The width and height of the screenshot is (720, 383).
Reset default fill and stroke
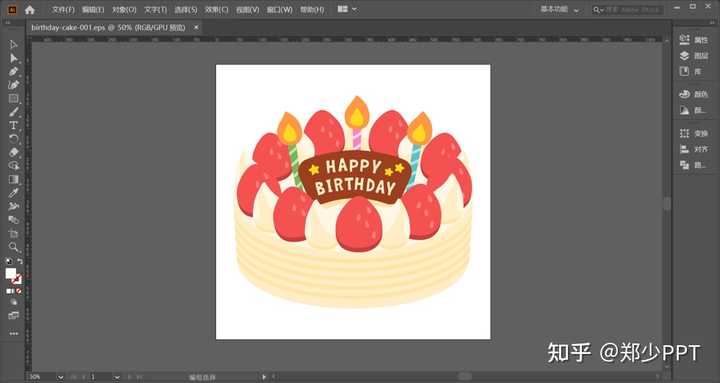point(9,261)
